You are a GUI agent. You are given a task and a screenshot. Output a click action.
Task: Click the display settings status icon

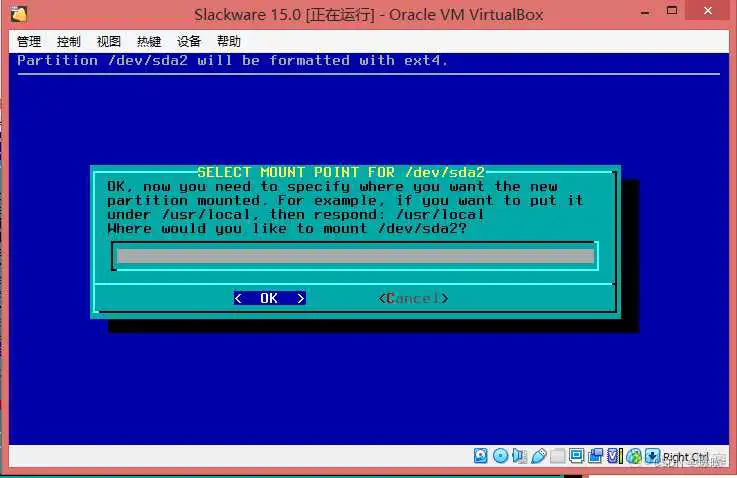click(576, 457)
